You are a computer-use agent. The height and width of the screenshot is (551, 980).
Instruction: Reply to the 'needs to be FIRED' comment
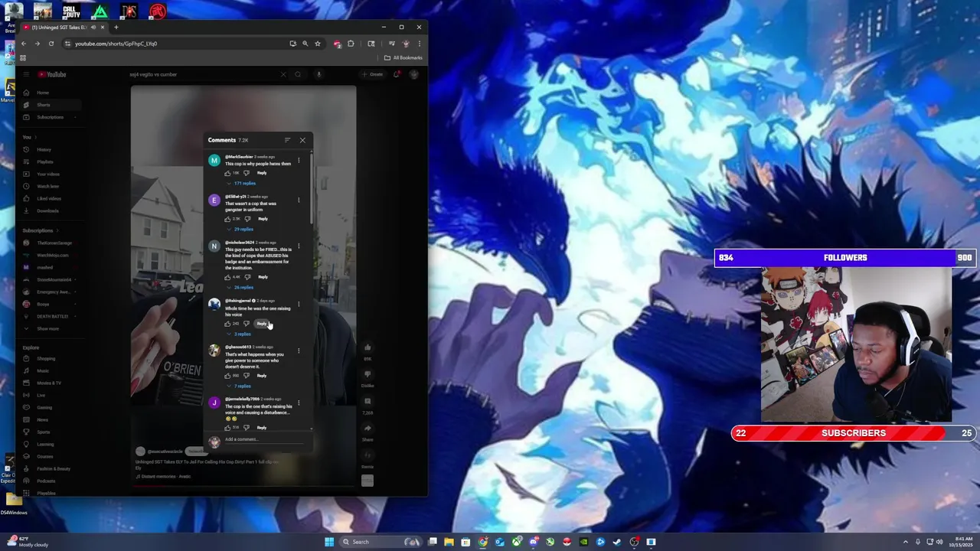[x=263, y=277]
